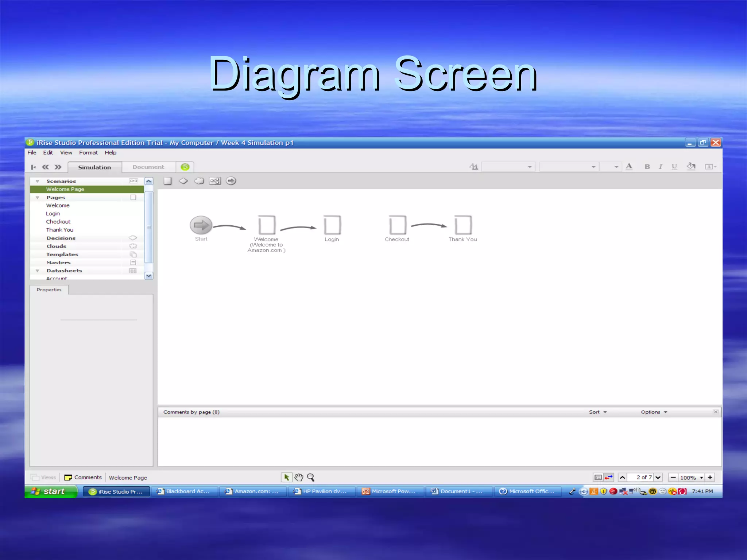This screenshot has width=747, height=560.
Task: Click the green play simulation button
Action: coord(185,167)
